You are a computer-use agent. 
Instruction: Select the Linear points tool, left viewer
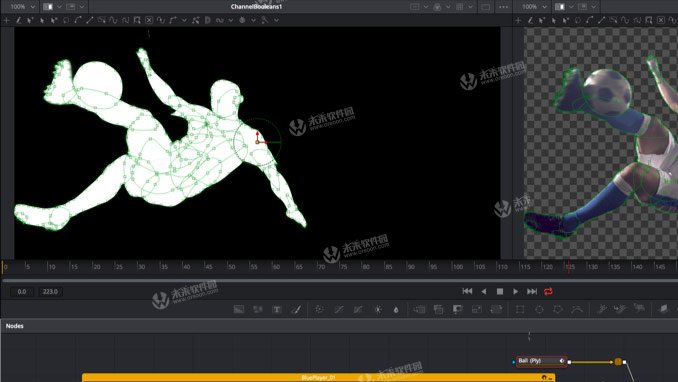coord(90,20)
